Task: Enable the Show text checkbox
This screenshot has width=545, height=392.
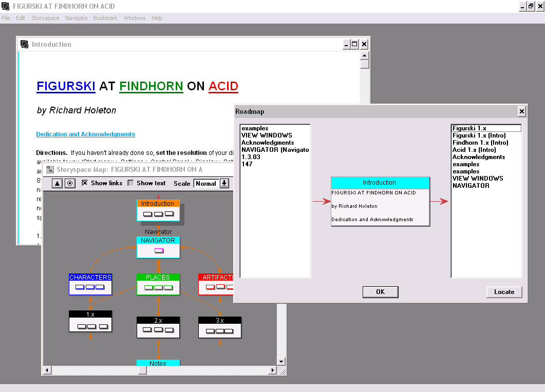Action: 130,183
